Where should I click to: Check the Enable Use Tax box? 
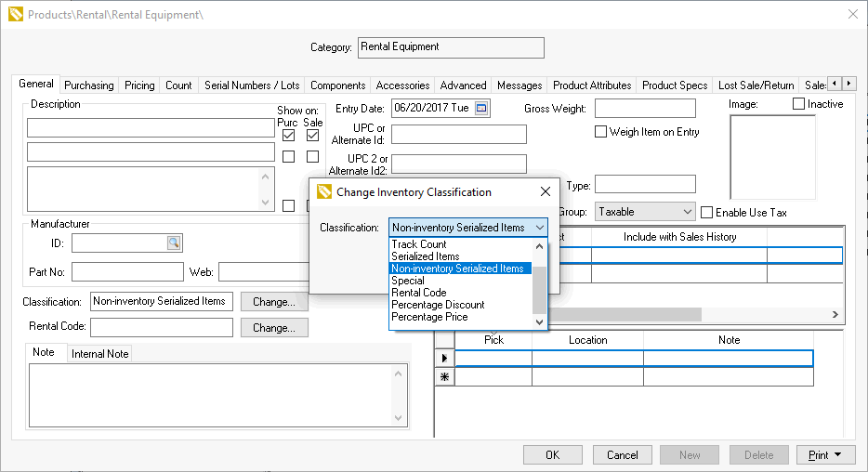click(707, 213)
